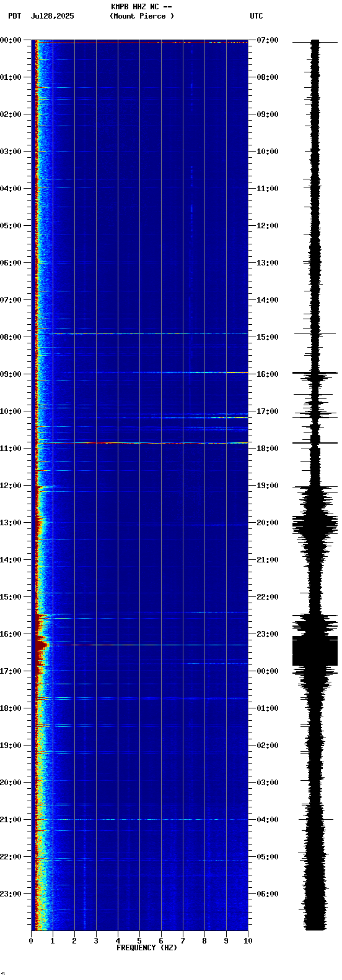Click the 'Jul28,2025' date label
The height and width of the screenshot is (980, 342).
pos(52,16)
